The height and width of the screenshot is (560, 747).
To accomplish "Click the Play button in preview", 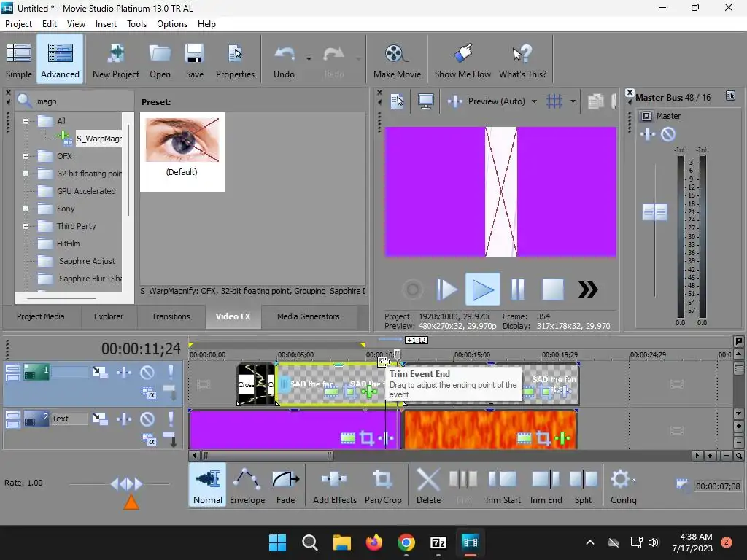I will (x=483, y=289).
